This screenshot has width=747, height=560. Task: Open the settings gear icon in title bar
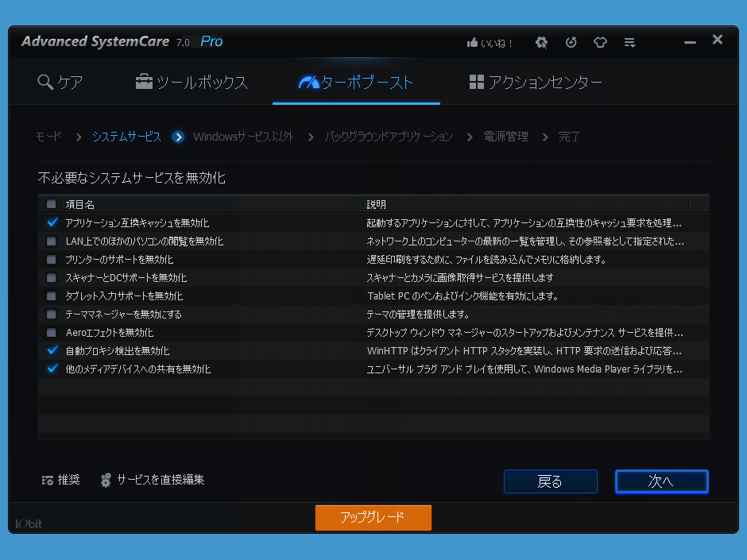541,43
